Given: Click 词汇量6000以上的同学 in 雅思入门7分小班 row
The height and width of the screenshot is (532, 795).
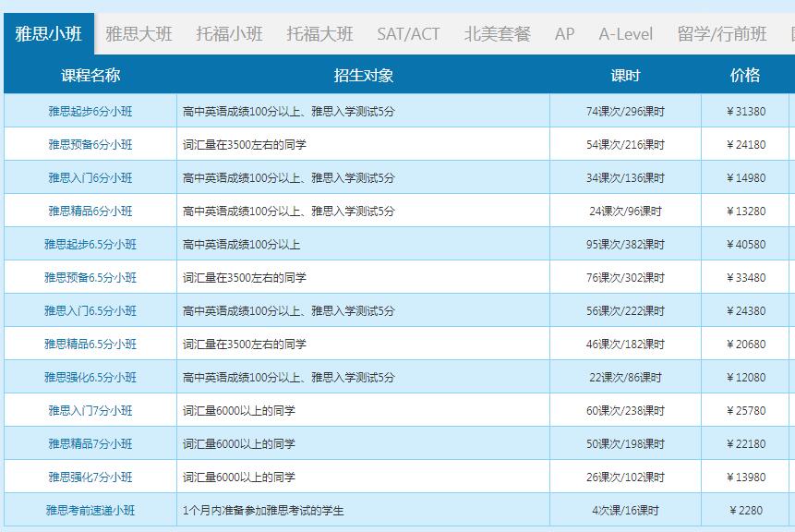Looking at the screenshot, I should (239, 410).
